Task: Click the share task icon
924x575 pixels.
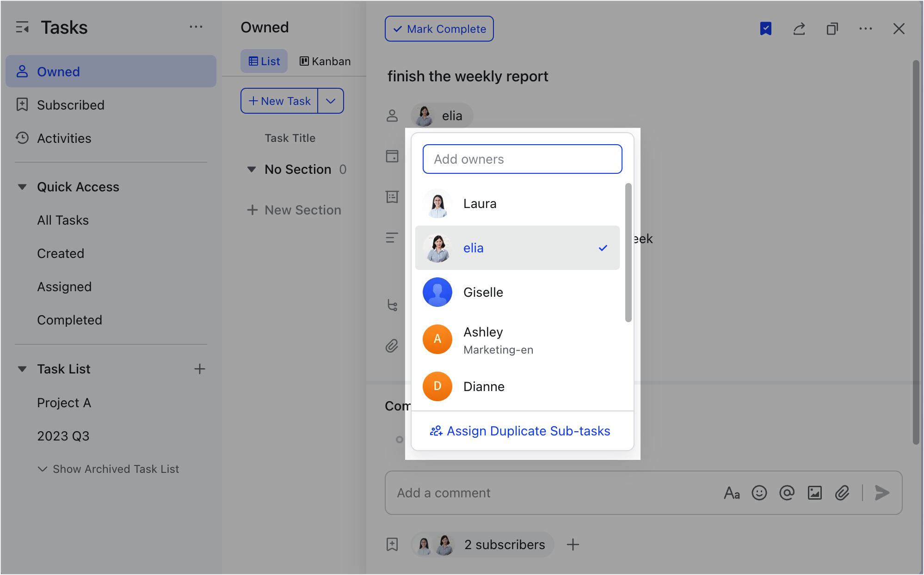Action: (799, 29)
